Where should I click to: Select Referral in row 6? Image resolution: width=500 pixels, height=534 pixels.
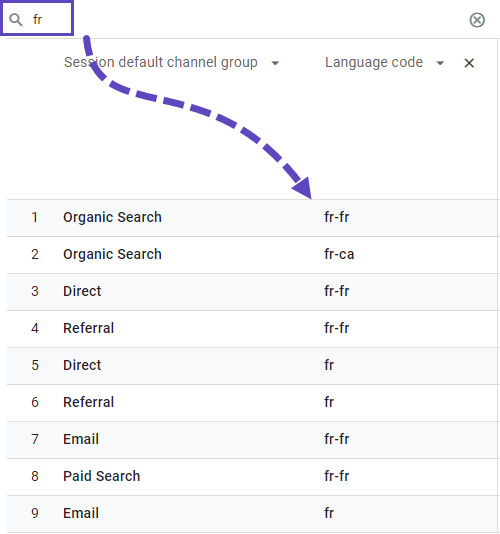(x=89, y=402)
